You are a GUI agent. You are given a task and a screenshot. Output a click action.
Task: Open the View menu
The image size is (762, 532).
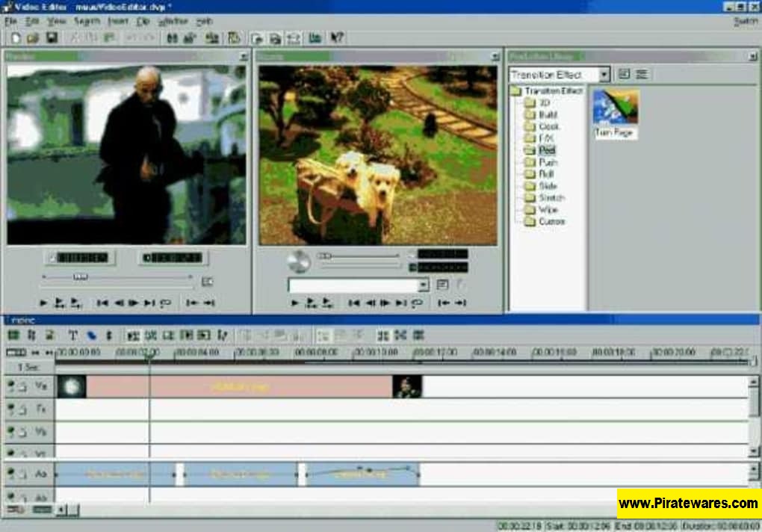[57, 22]
